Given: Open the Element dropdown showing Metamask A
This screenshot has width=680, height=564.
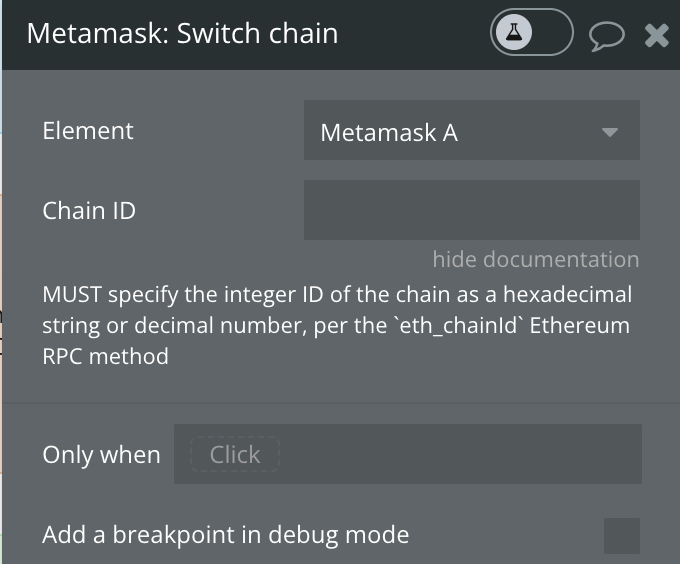Looking at the screenshot, I should coord(472,130).
